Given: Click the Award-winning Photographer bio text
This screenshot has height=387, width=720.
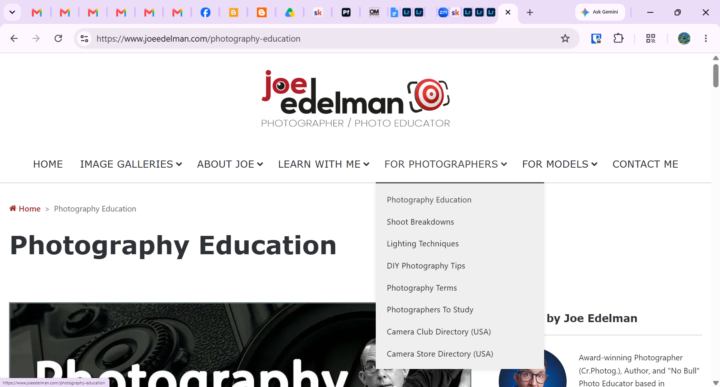Looking at the screenshot, I should click(639, 370).
